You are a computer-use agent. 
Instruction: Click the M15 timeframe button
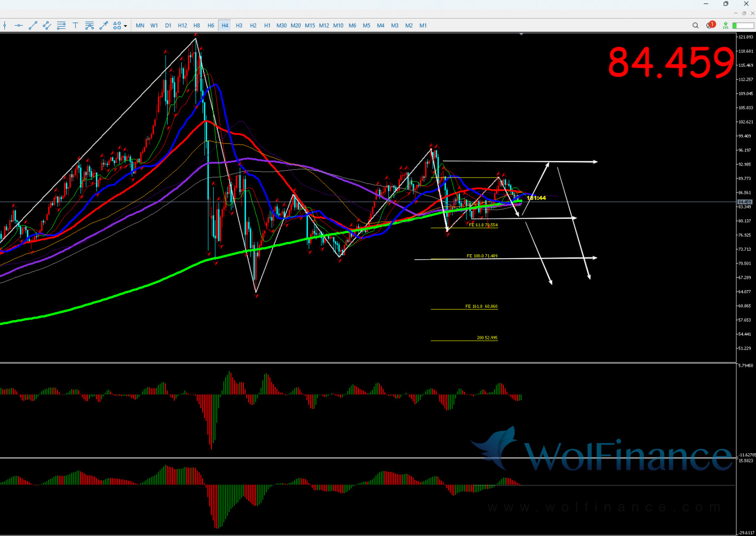tap(310, 26)
